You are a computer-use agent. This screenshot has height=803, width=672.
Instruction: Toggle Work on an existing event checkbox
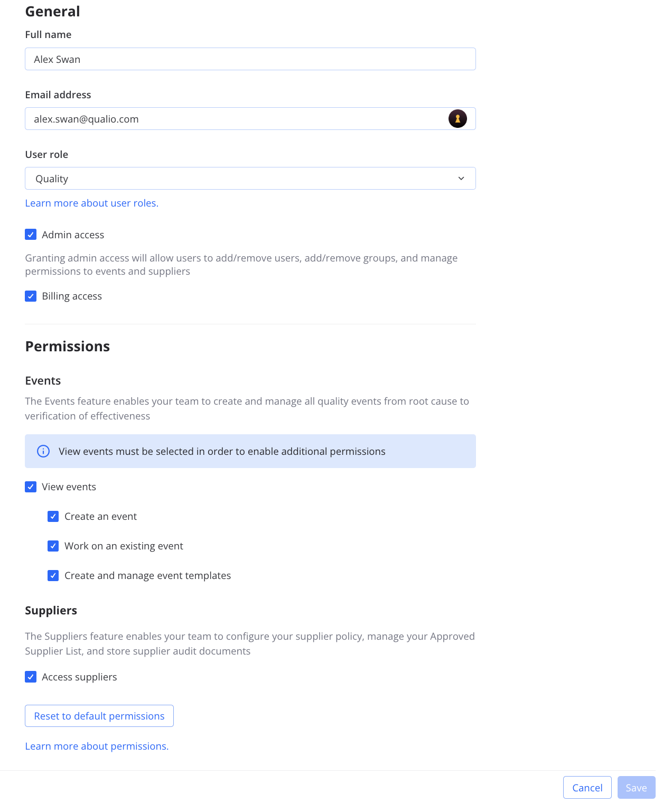pyautogui.click(x=53, y=546)
